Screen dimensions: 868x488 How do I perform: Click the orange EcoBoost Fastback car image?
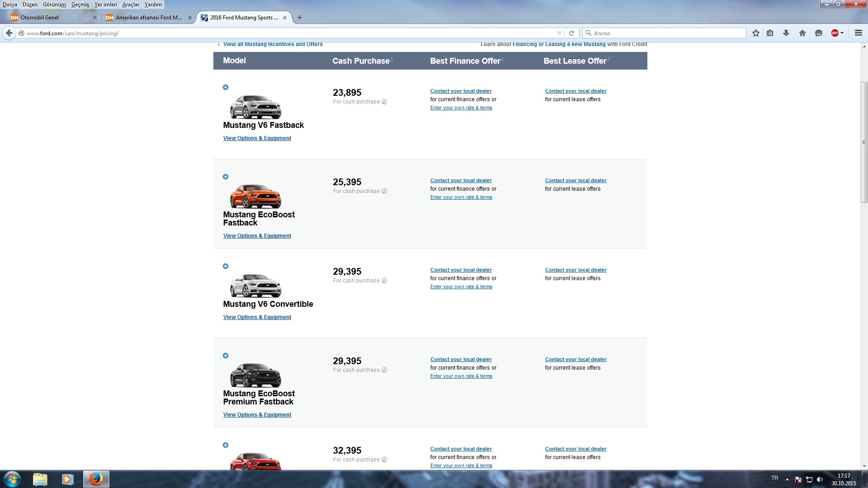[255, 196]
